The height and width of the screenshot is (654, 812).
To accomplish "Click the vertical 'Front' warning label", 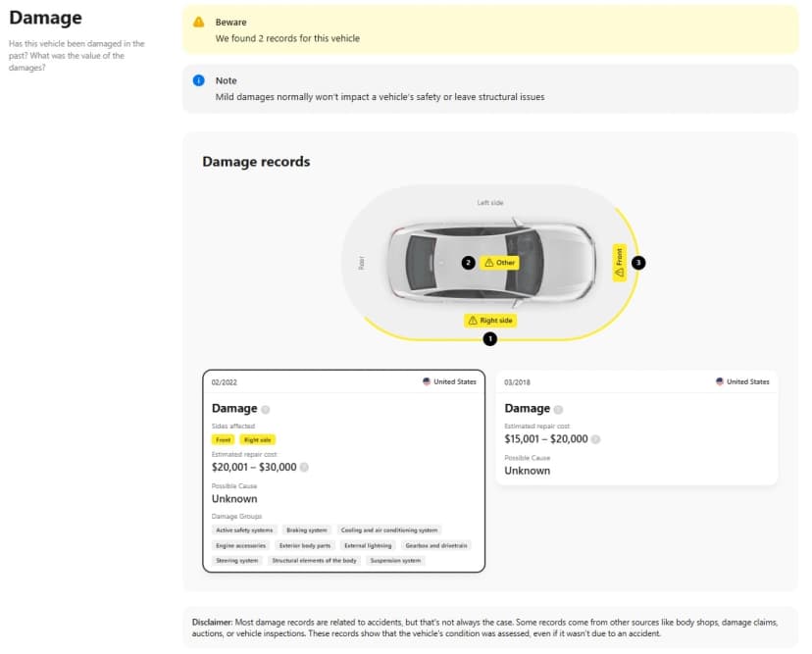I will click(x=619, y=262).
